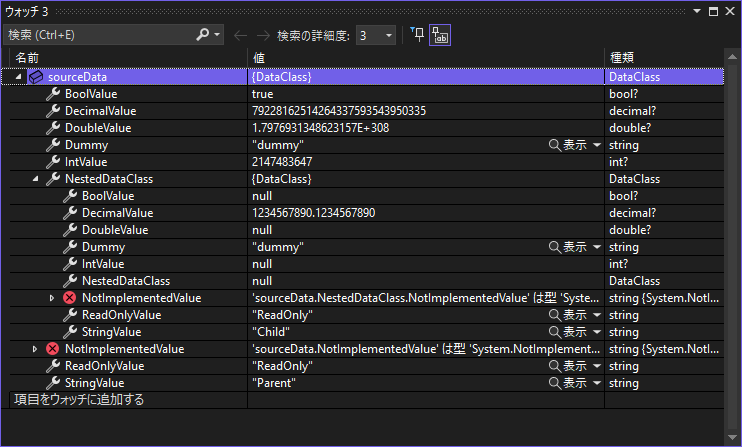Select the value 1234567890.1234567890

(313, 213)
